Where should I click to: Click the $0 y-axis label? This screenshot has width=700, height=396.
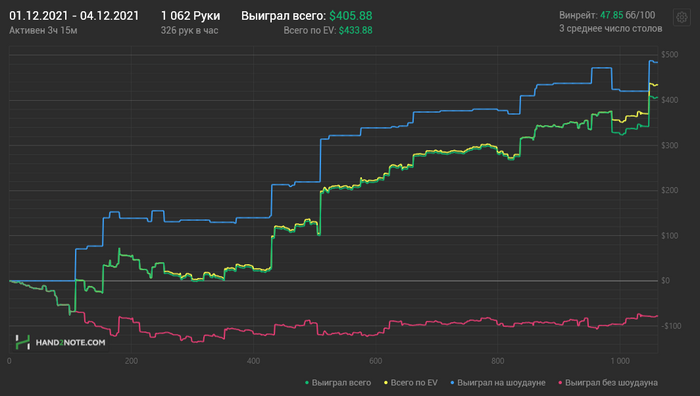tap(666, 281)
